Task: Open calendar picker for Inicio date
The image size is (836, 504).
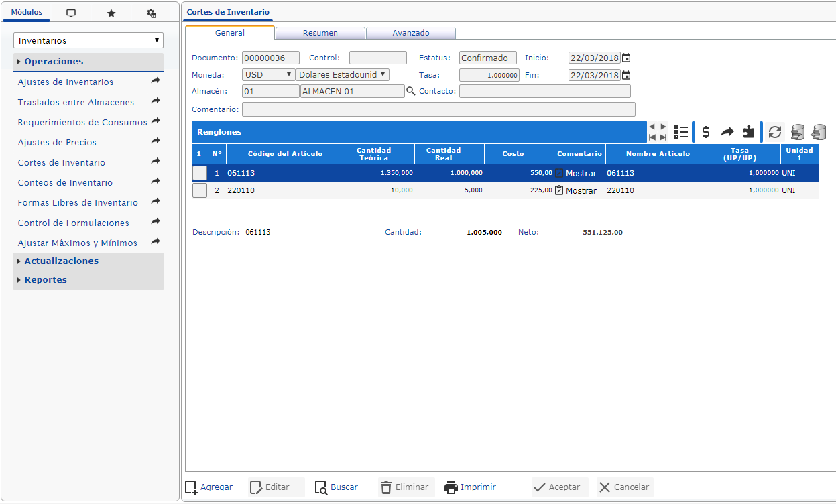Action: point(626,58)
